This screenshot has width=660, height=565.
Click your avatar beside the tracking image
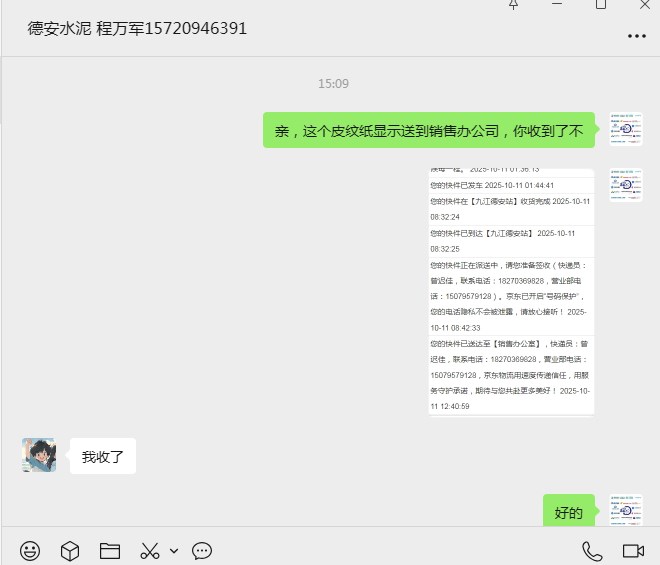point(626,185)
